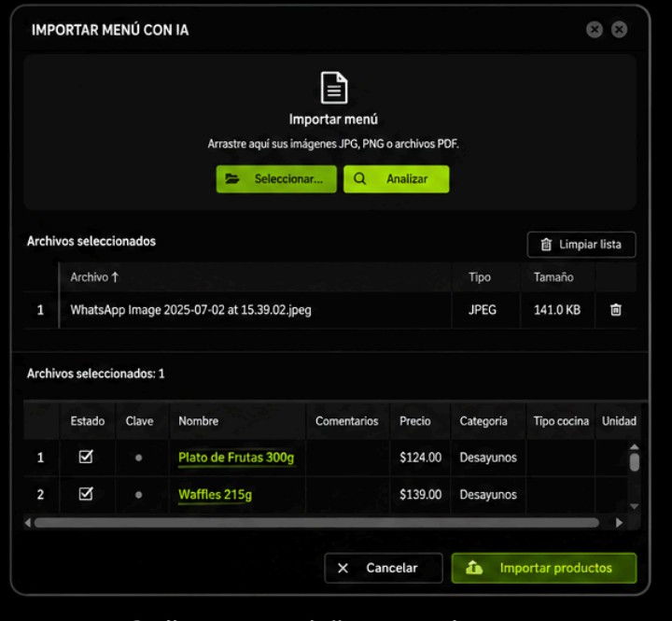Click the horizontal scrollbar right arrow
Image resolution: width=672 pixels, height=621 pixels.
pyautogui.click(x=619, y=523)
